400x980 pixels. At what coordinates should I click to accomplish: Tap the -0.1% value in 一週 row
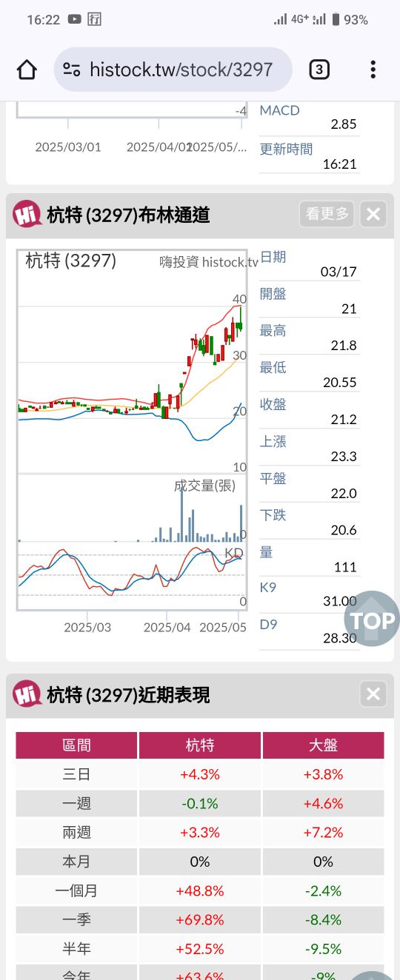click(200, 803)
